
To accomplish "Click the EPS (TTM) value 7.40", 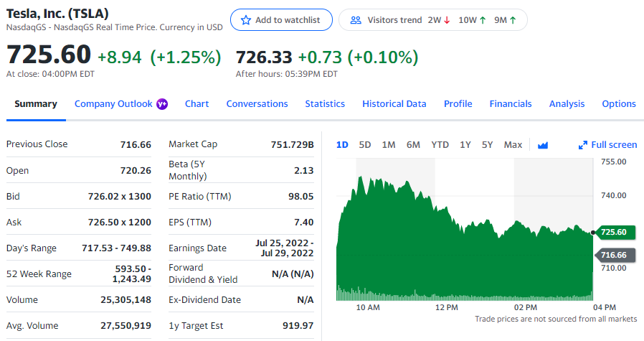I will 304,223.
